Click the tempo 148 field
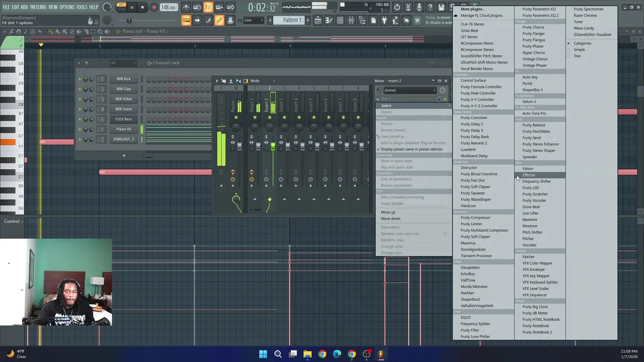Image resolution: width=644 pixels, height=362 pixels. pyautogui.click(x=168, y=8)
